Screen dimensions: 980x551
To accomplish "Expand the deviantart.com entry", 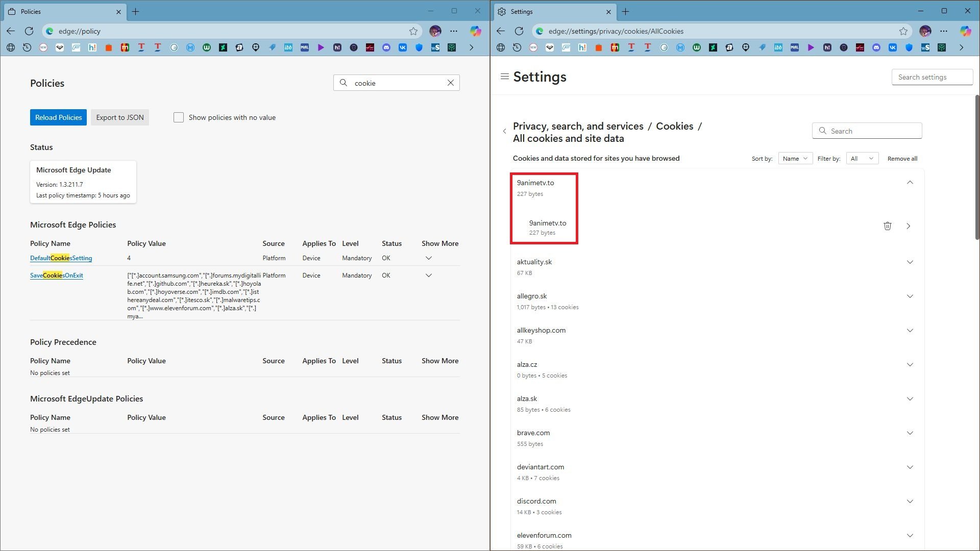I will pos(910,467).
